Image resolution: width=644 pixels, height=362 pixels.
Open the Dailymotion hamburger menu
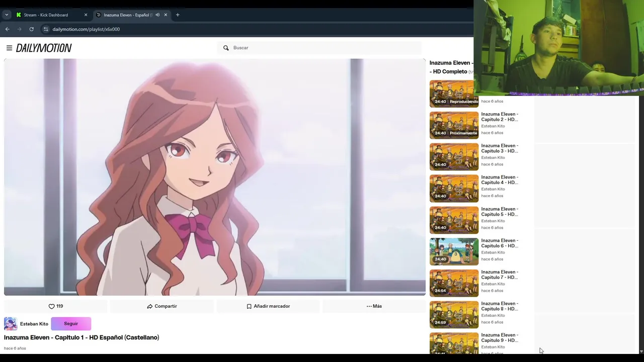(9, 48)
